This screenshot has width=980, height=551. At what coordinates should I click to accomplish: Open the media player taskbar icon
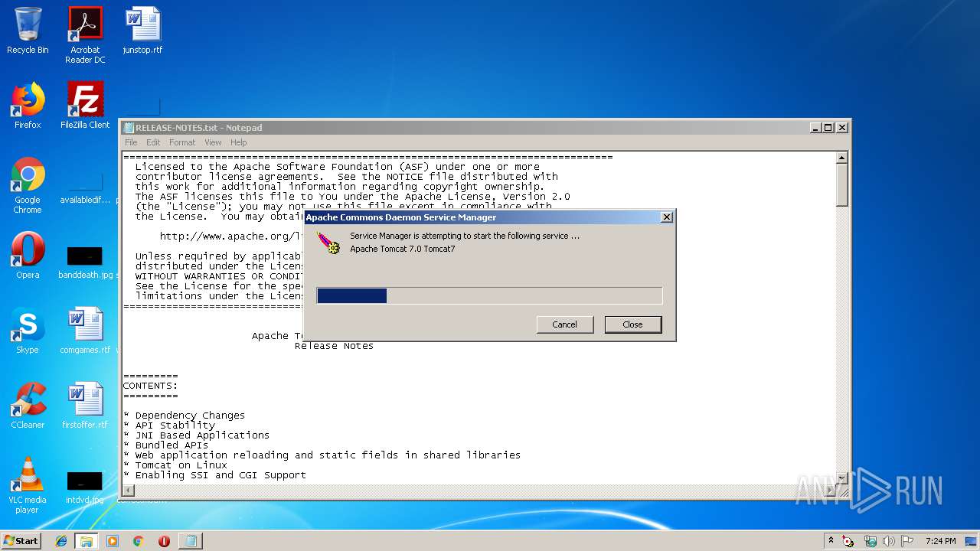click(x=113, y=541)
